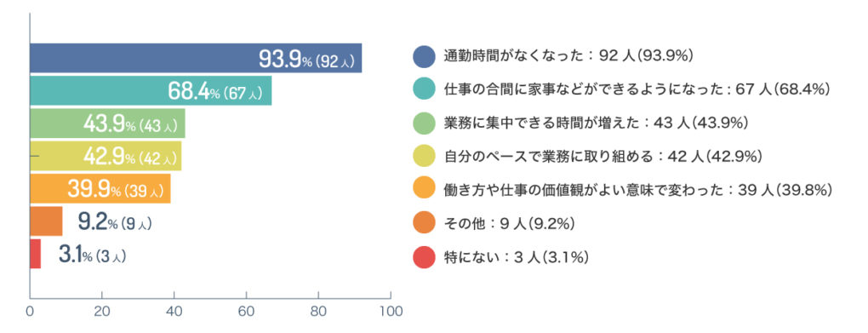868x333 pixels.
Task: Select the small 3.1% red bar
Action: pos(35,254)
